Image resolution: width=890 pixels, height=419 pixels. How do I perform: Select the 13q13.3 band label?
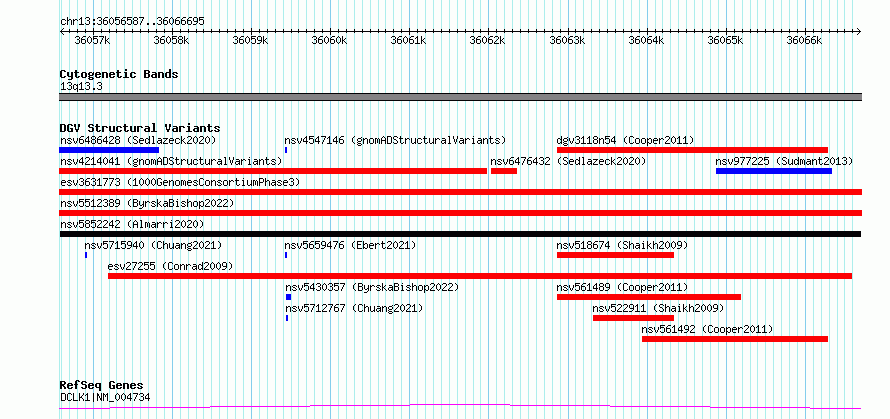click(81, 87)
